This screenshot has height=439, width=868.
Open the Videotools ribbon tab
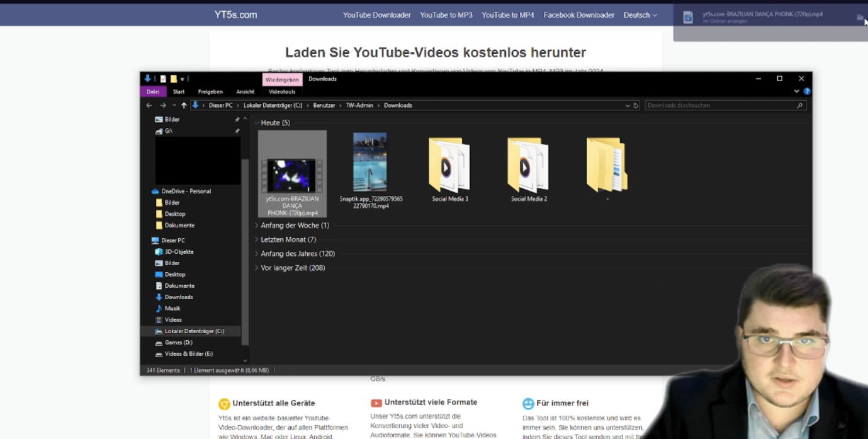[x=282, y=92]
